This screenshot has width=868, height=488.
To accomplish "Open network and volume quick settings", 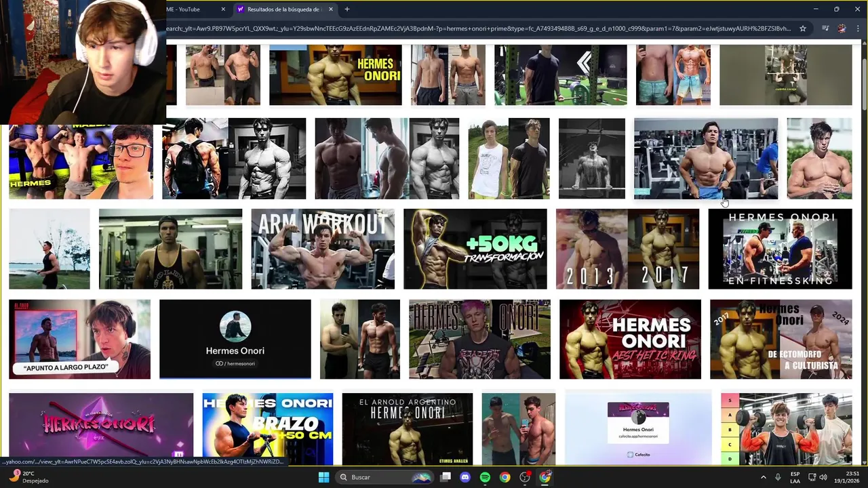I will (818, 477).
